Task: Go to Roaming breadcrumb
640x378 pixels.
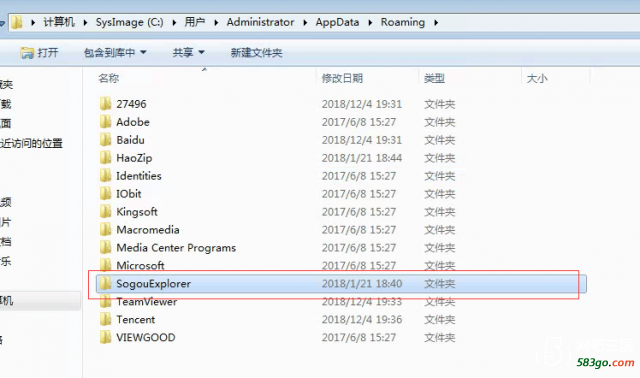Action: [403, 22]
